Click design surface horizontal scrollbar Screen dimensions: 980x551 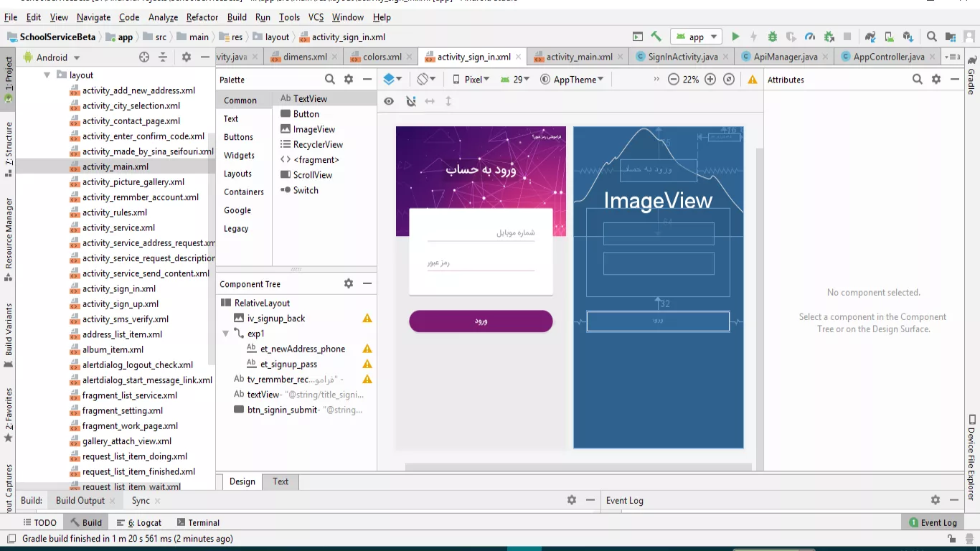pos(578,467)
